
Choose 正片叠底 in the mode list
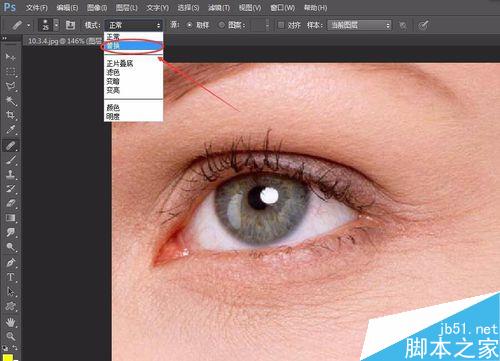coord(133,63)
